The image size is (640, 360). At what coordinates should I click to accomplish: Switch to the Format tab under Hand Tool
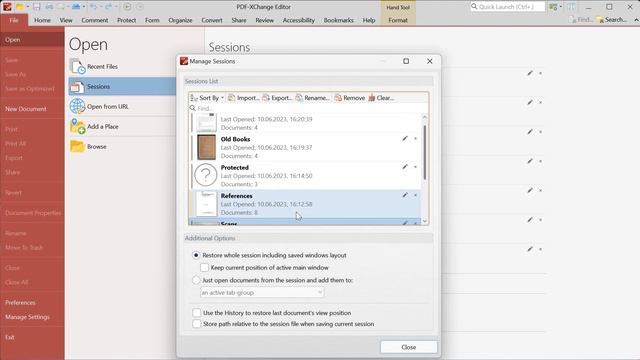point(398,20)
